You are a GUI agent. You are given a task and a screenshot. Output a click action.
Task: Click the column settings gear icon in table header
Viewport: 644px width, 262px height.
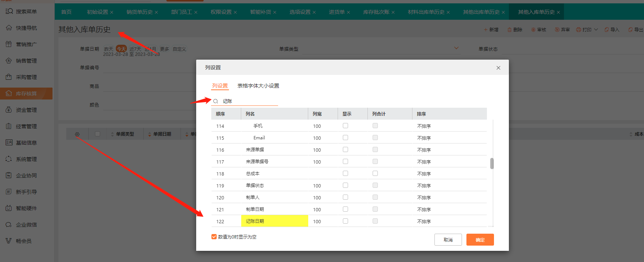click(x=77, y=134)
